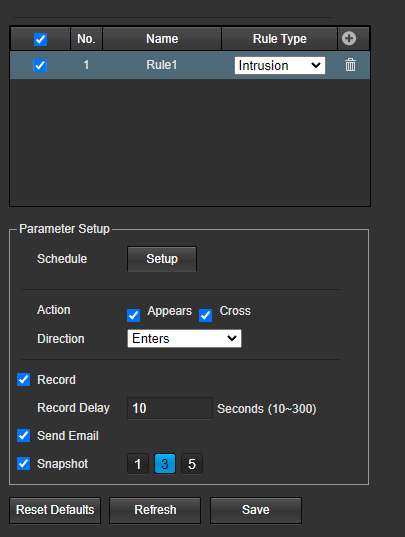This screenshot has width=405, height=537.
Task: Click the rule number 1 cell
Action: point(86,65)
